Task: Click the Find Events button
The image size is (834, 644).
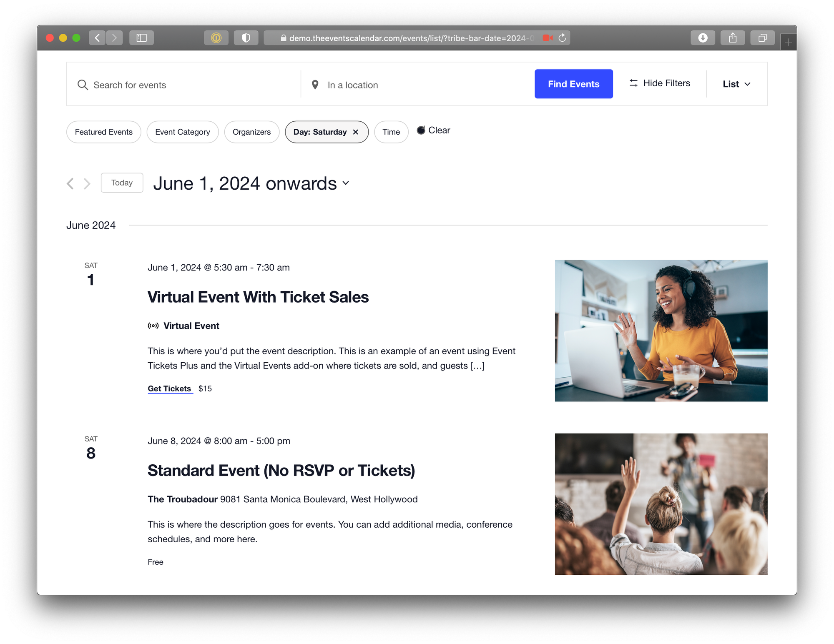Action: [573, 84]
